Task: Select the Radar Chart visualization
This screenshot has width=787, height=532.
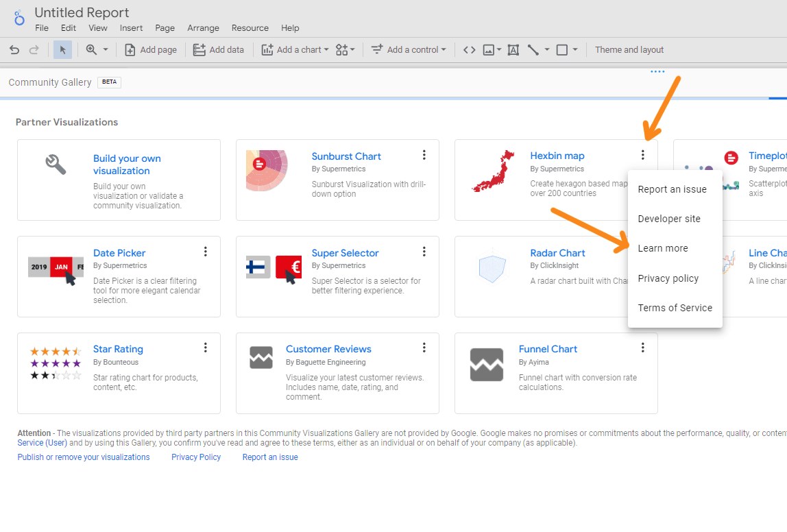Action: click(557, 253)
